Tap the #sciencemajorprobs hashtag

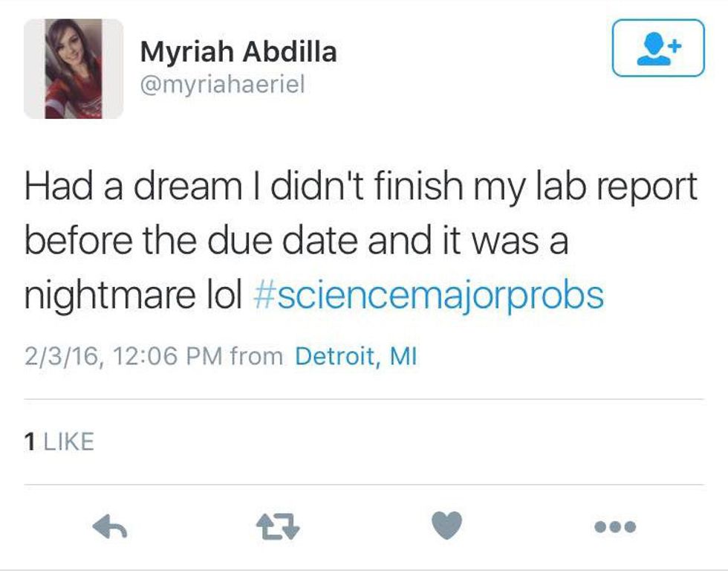click(429, 296)
